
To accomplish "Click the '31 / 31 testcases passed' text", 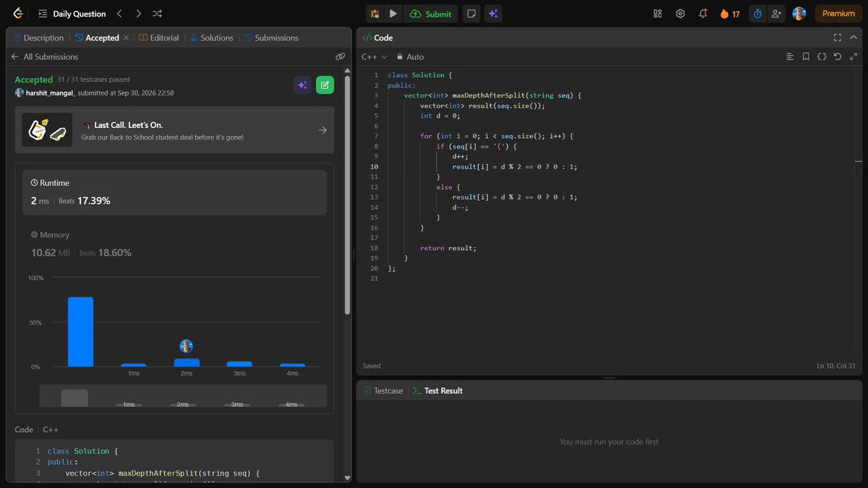I will pyautogui.click(x=93, y=80).
